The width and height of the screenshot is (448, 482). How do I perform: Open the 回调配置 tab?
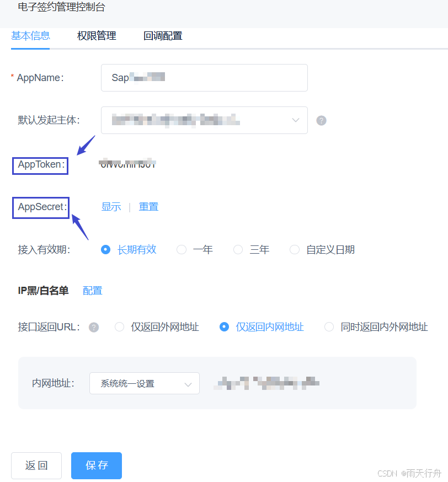point(162,35)
